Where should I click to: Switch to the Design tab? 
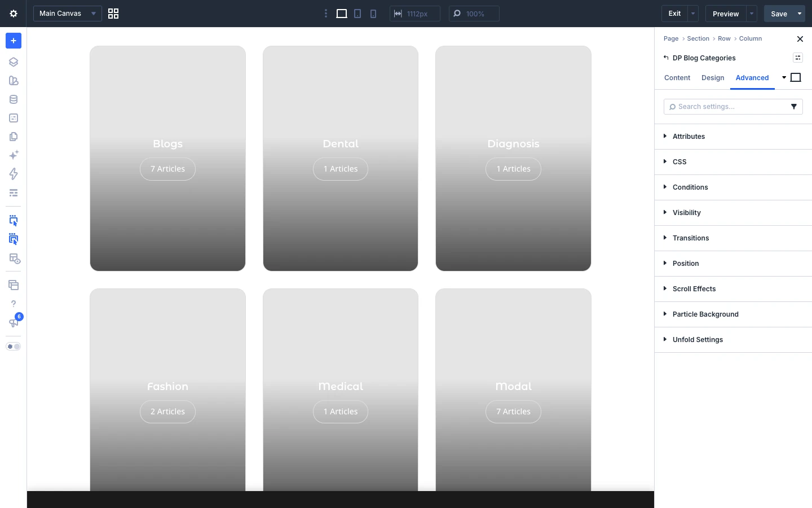pos(713,78)
